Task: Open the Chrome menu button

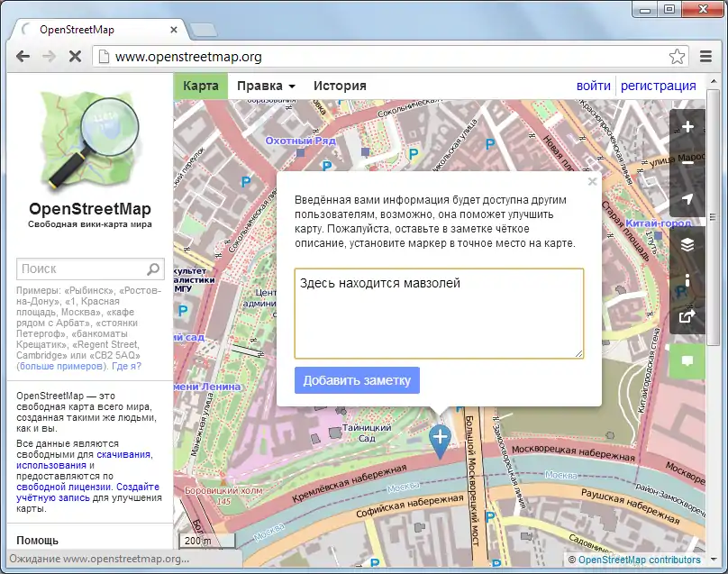Action: pos(706,57)
